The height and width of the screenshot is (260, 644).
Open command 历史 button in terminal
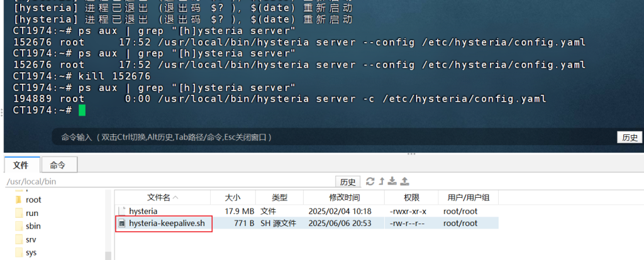[x=630, y=138]
